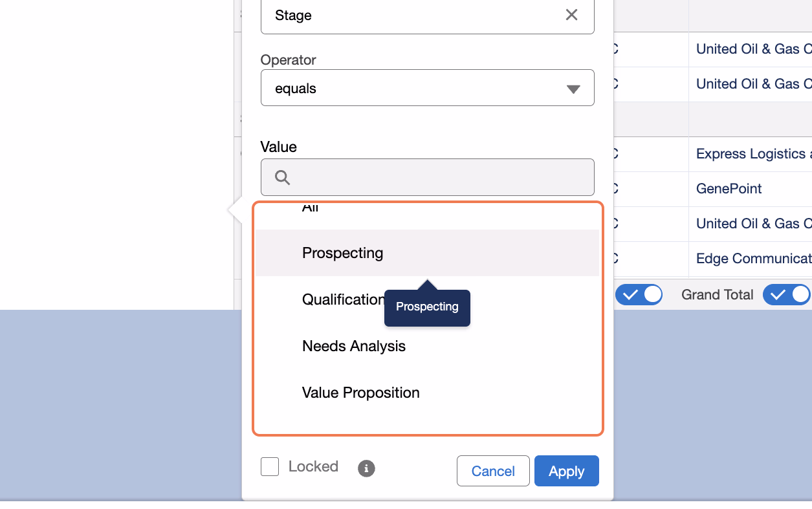This screenshot has width=812, height=509.
Task: Open the Operator dropdown arrow
Action: tap(573, 89)
